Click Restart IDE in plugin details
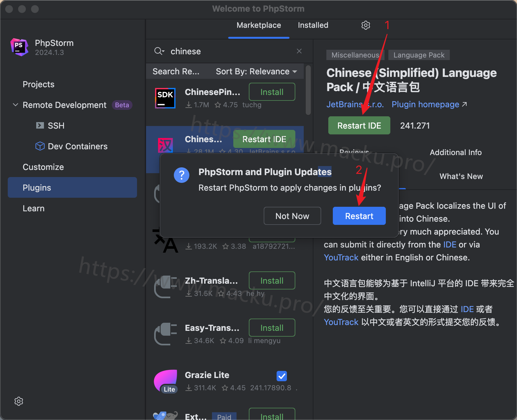 [359, 125]
